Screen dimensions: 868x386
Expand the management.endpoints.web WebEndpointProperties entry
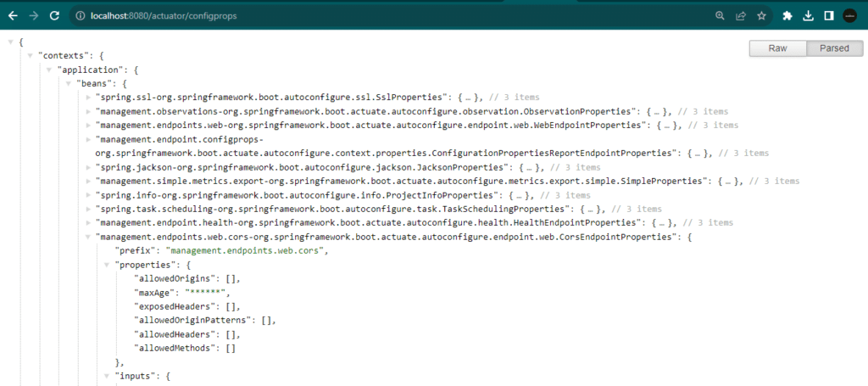point(88,126)
